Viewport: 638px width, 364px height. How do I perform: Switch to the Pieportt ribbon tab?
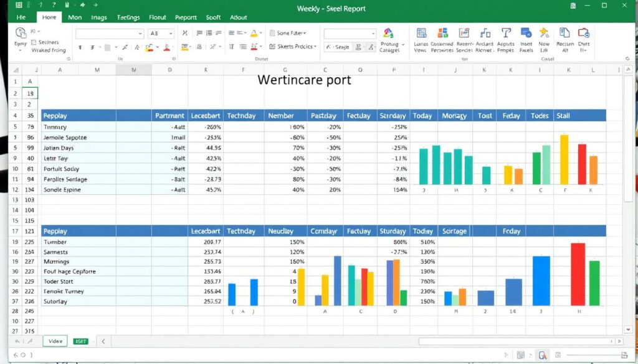186,17
